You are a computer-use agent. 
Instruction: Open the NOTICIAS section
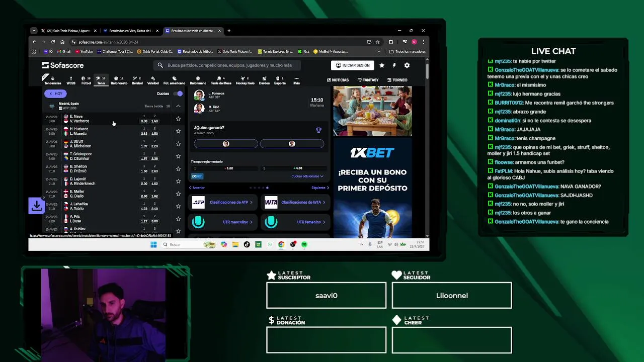338,80
